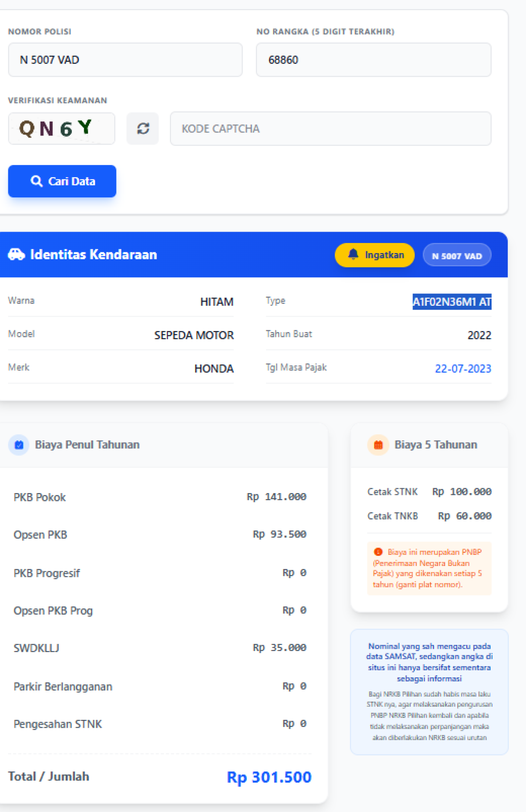Click the highlighted Type value A1F02N36M1 AT
The image size is (526, 812).
tap(451, 302)
